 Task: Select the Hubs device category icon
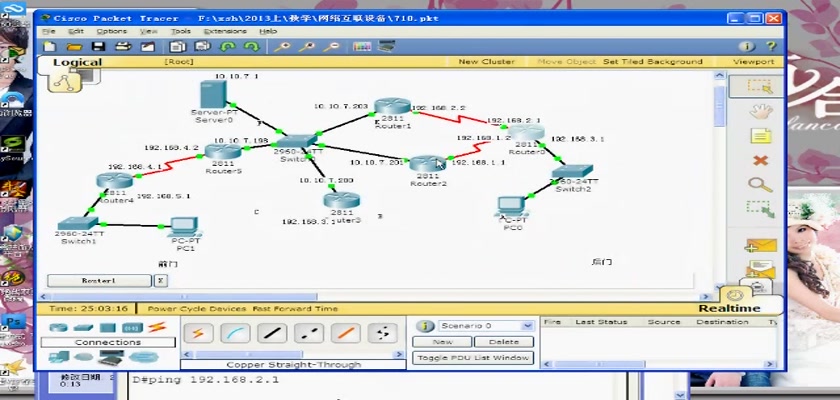click(x=108, y=327)
